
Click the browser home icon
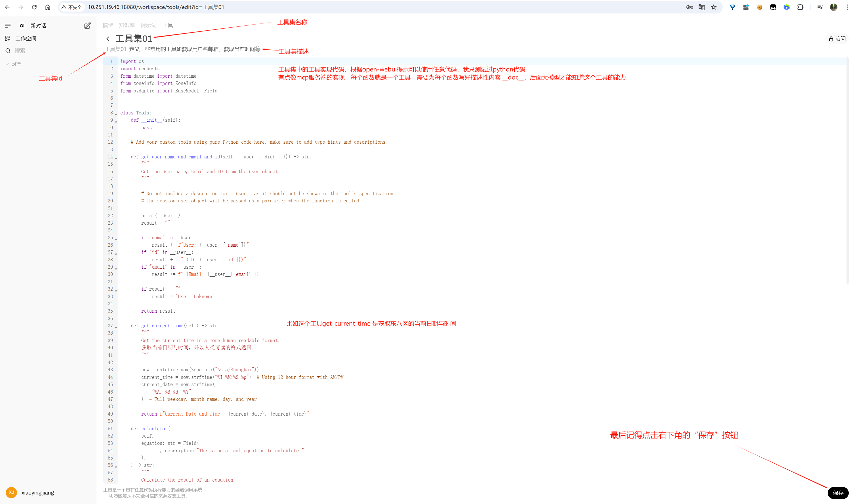[47, 7]
